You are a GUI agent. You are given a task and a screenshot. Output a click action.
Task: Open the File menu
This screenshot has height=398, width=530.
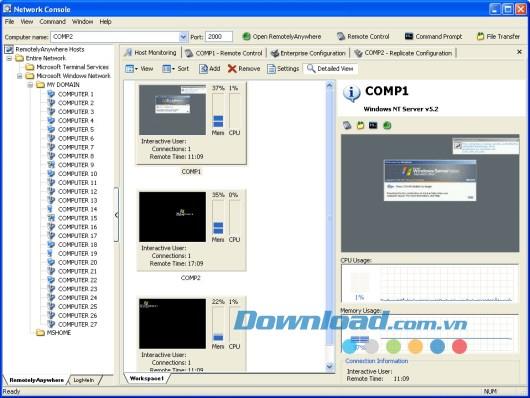click(9, 22)
